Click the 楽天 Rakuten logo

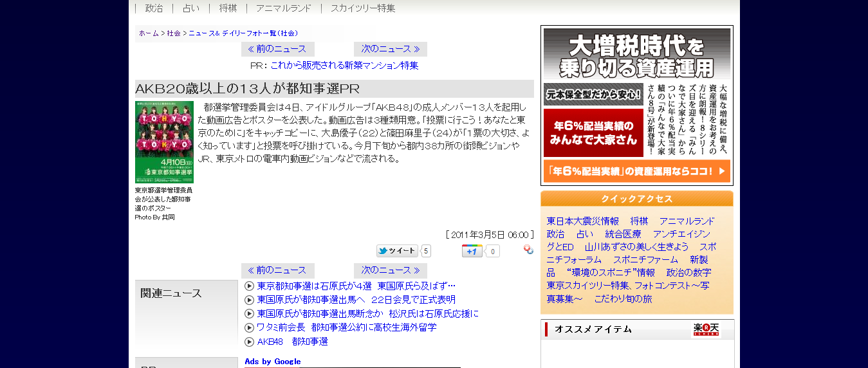click(x=706, y=329)
